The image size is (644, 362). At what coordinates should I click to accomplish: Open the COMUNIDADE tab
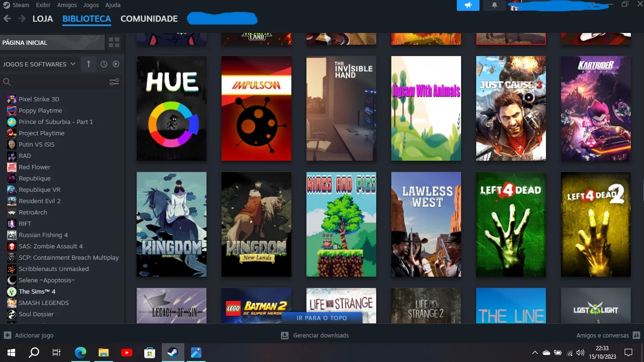point(149,19)
